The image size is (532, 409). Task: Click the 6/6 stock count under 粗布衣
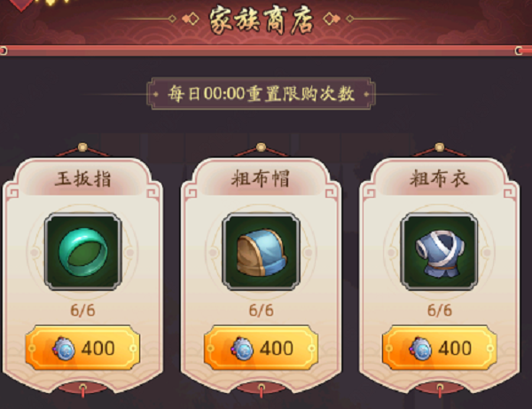[x=440, y=311]
